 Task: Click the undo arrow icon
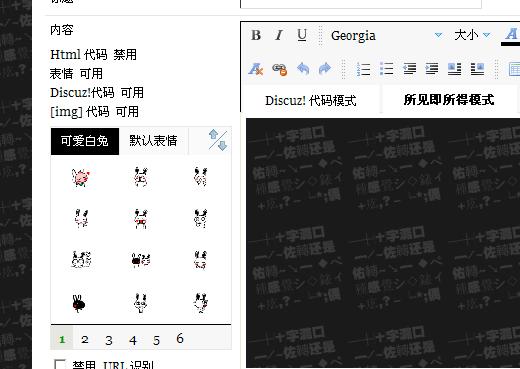click(303, 69)
